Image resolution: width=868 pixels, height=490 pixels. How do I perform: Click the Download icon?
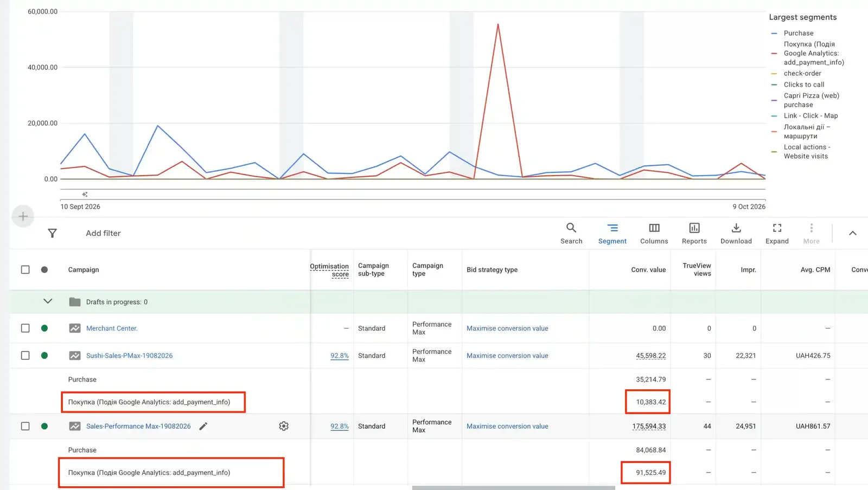click(736, 228)
